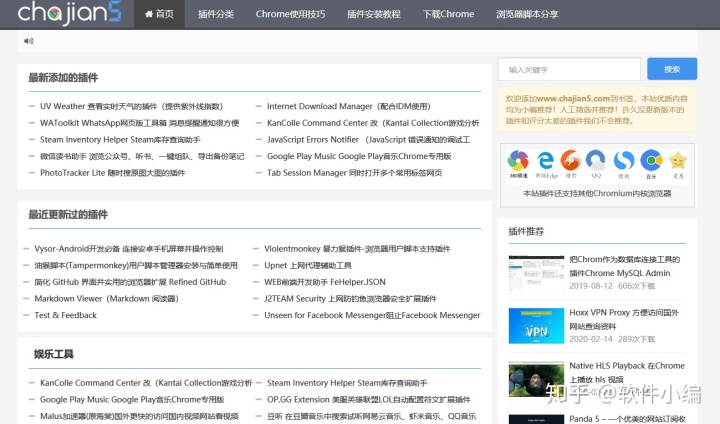Open KanColle Command Center under 最新添加的插件
720x424 pixels.
373,123
